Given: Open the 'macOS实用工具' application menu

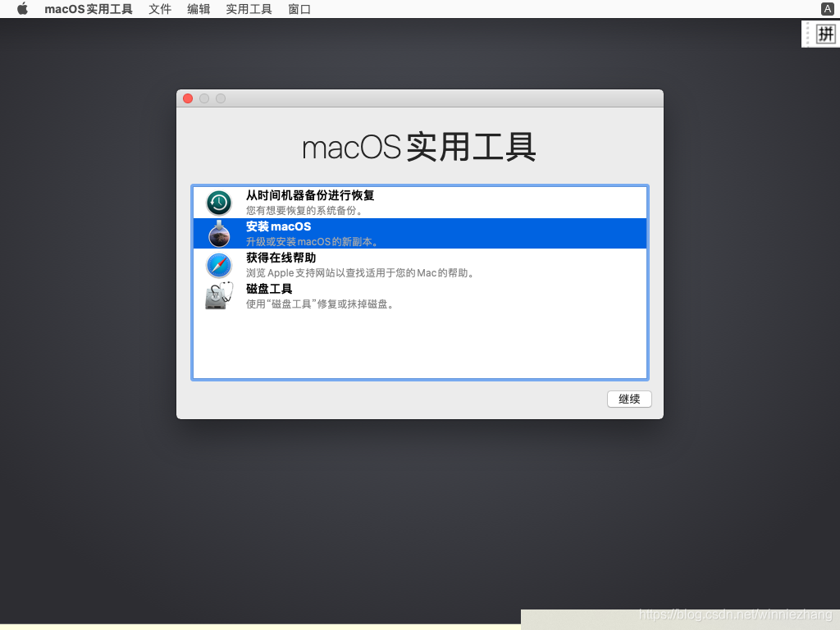Looking at the screenshot, I should pos(89,9).
